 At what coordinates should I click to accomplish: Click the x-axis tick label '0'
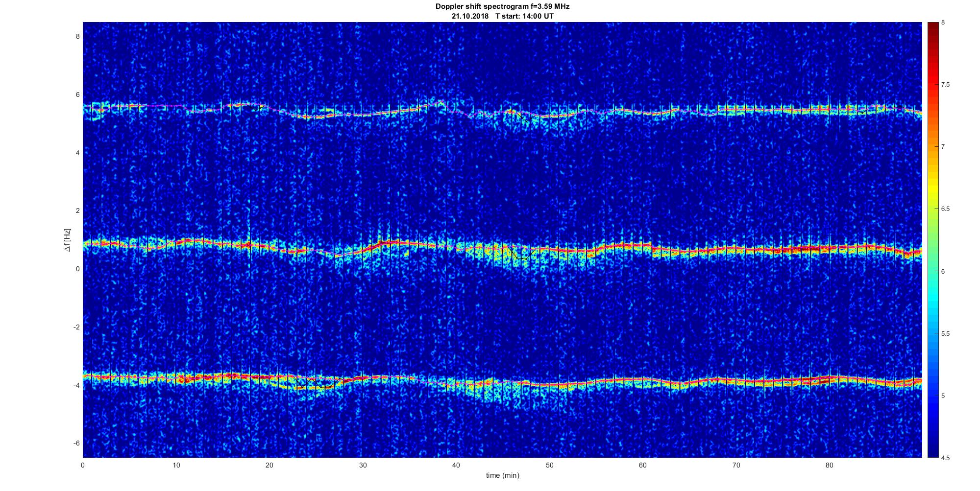click(x=83, y=465)
